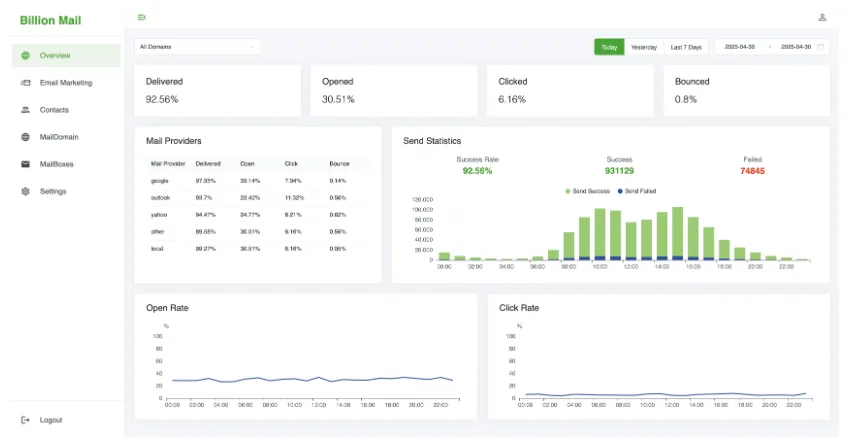Open the end date picker field

(x=796, y=47)
